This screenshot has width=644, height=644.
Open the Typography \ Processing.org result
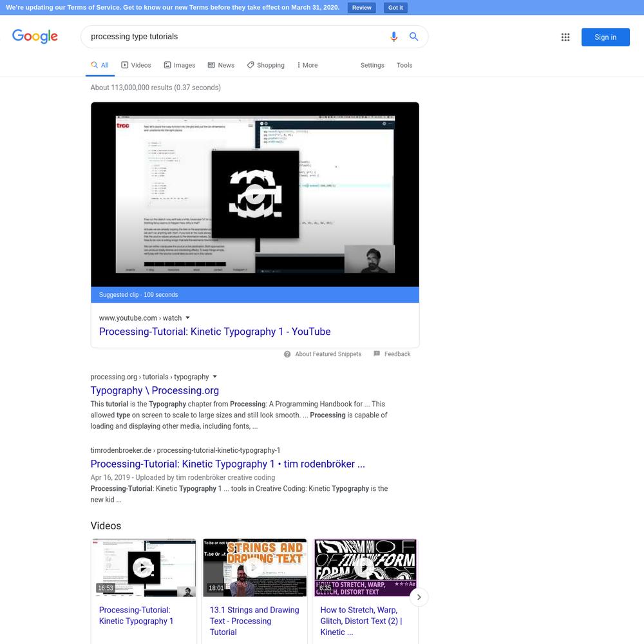tap(155, 390)
